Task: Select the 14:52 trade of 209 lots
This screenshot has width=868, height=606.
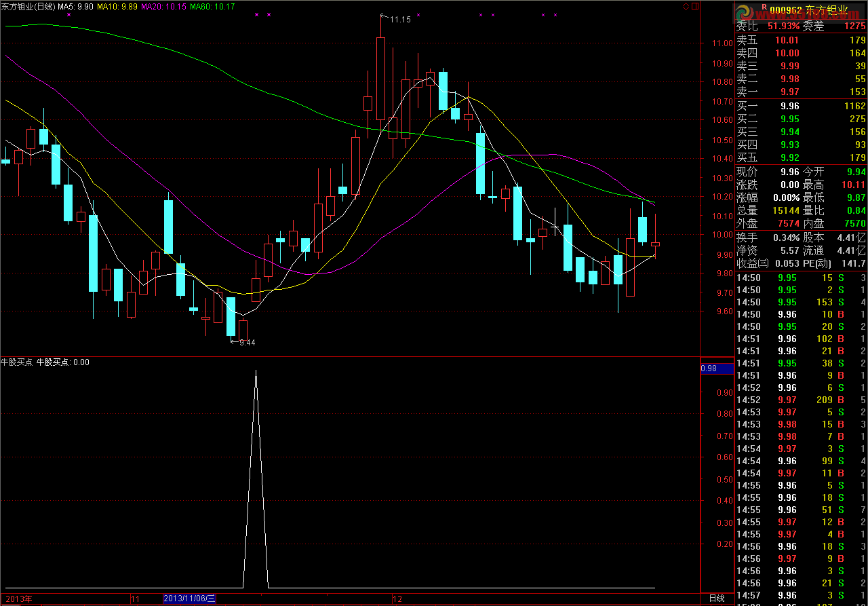Action: coord(802,400)
